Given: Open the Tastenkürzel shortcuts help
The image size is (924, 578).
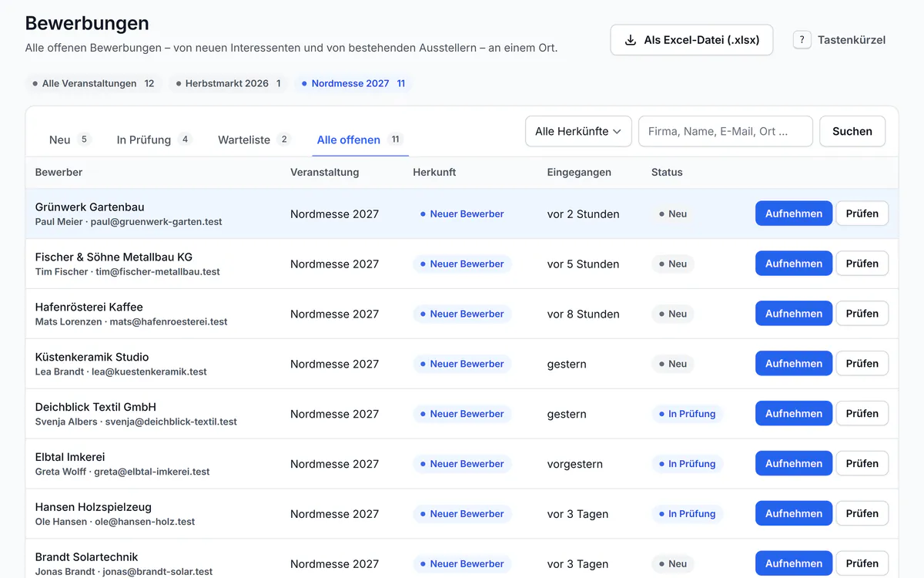Looking at the screenshot, I should (x=839, y=40).
